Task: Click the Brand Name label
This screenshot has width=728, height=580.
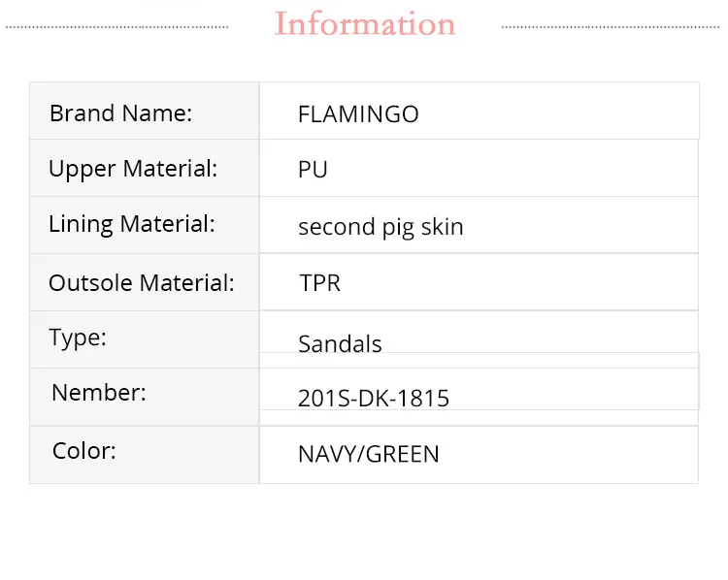Action: point(120,113)
